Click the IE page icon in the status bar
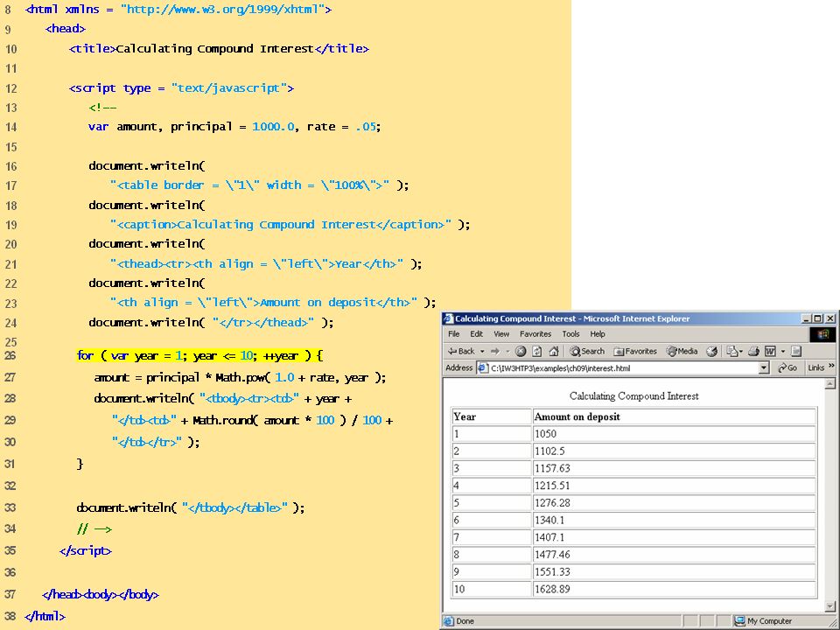 (448, 621)
